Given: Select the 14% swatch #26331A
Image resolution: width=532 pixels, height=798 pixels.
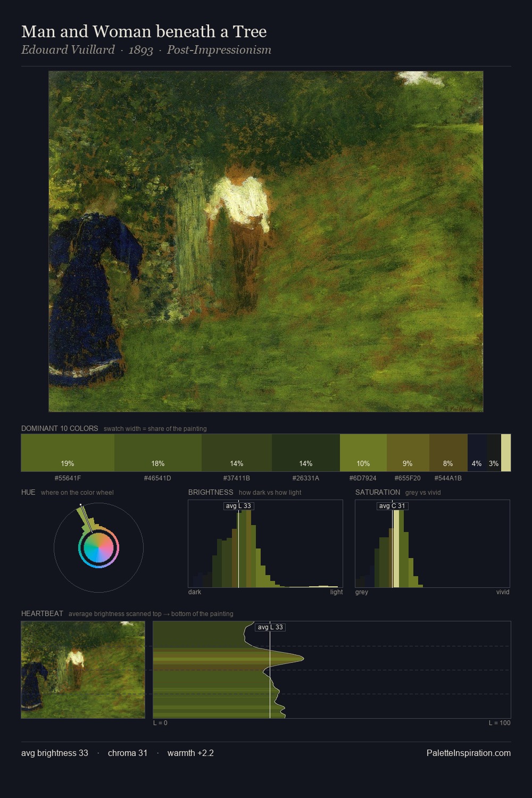Looking at the screenshot, I should pyautogui.click(x=306, y=453).
